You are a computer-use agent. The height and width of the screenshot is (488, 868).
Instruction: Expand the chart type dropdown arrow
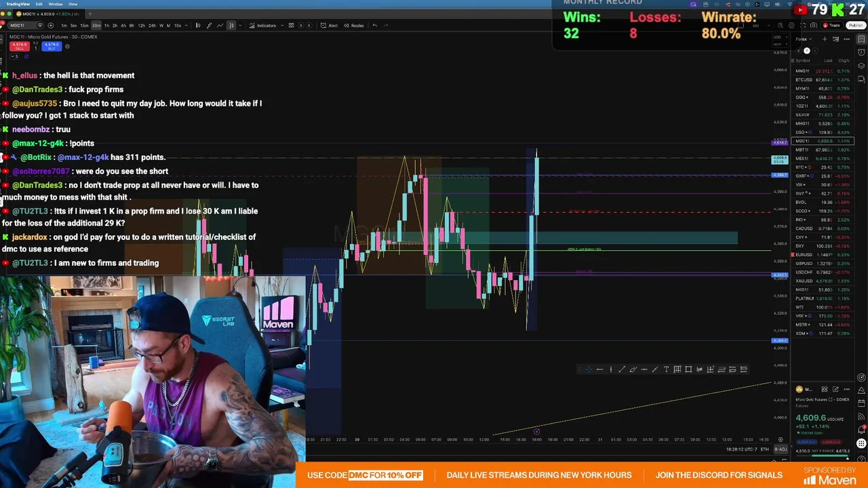click(240, 25)
